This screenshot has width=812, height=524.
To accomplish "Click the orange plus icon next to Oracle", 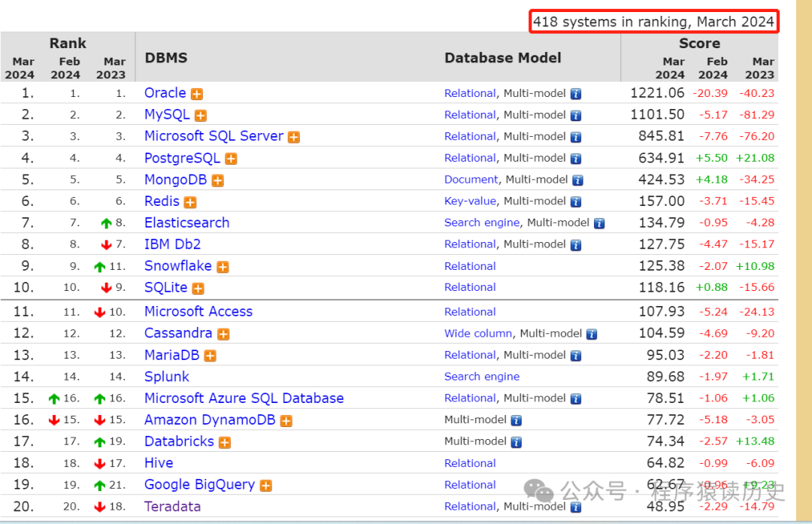I will tap(197, 94).
